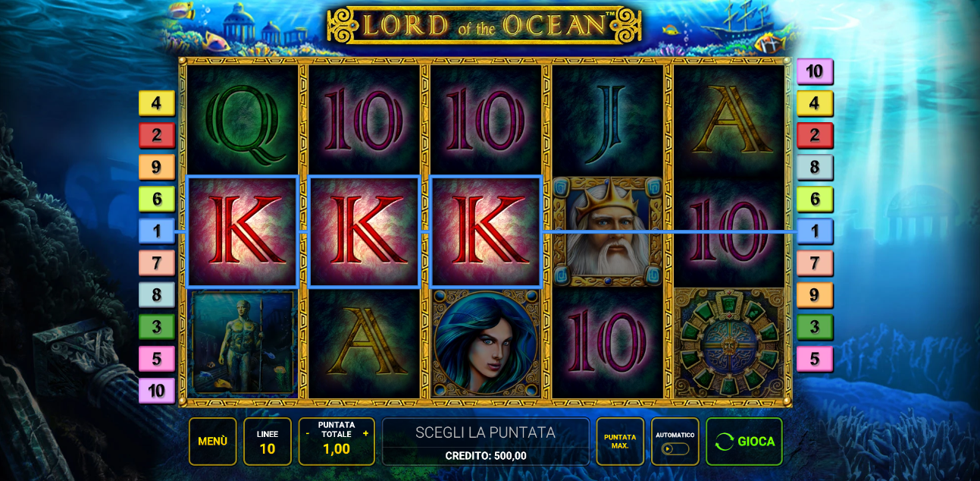Open the Linee 10 lines selector
980x481 pixels.
(268, 441)
